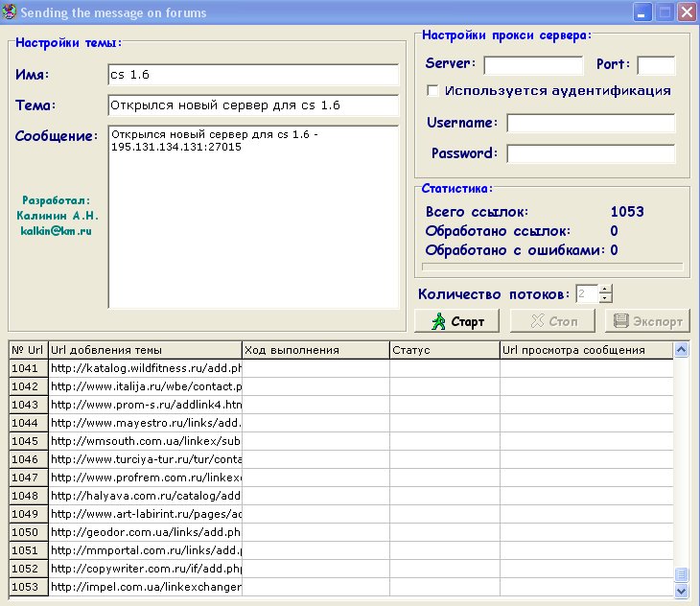This screenshot has width=700, height=606.
Task: Select the halyava.com.ru URL cell
Action: pyautogui.click(x=145, y=497)
